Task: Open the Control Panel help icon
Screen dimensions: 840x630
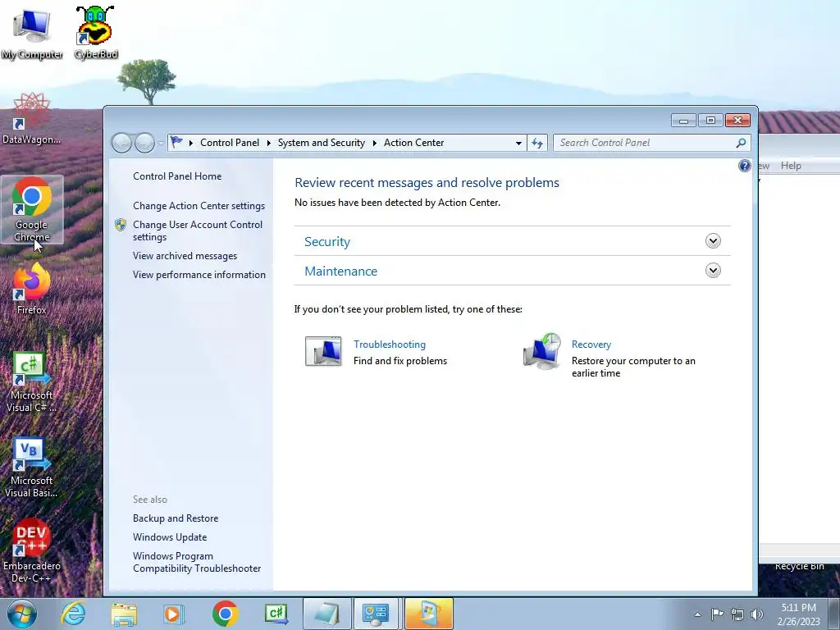Action: [745, 166]
